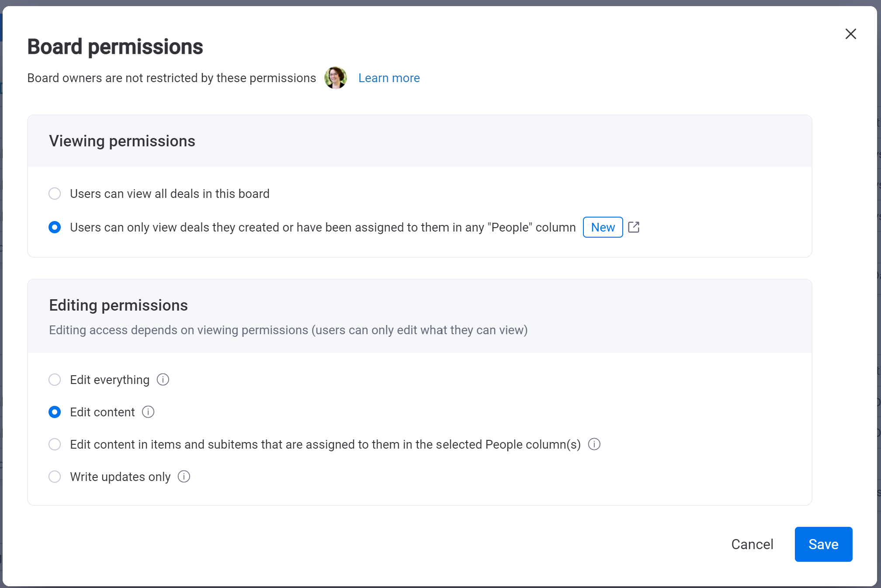Viewport: 881px width, 588px height.
Task: Click info icon beside Edit content
Action: coord(148,412)
